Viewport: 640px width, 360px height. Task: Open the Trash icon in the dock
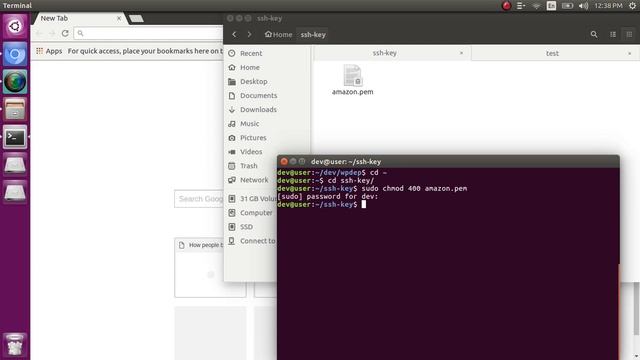[15, 345]
